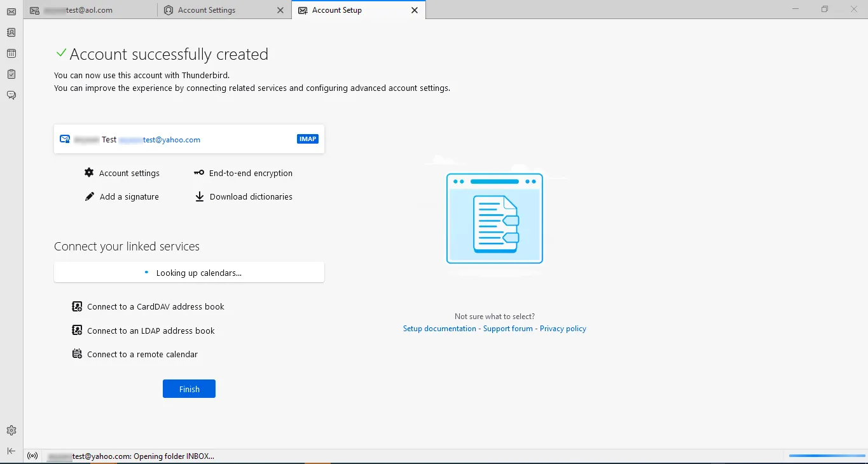868x464 pixels.
Task: Switch to the Calendar space
Action: 11,53
